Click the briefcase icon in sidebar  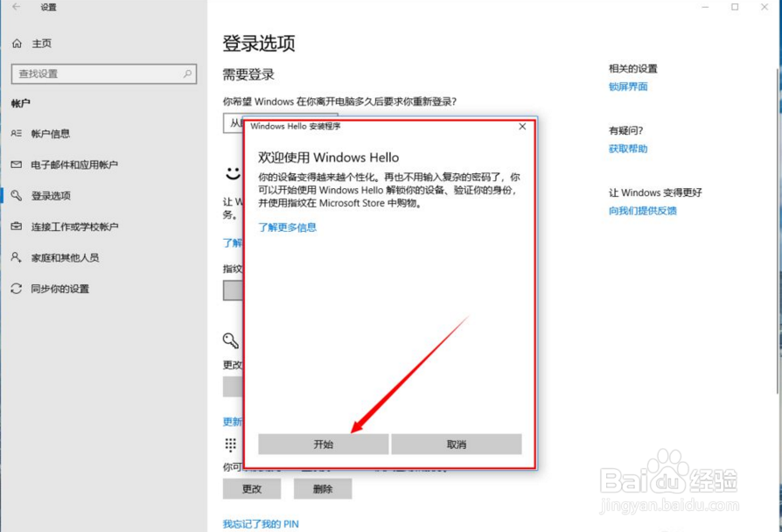(x=17, y=226)
